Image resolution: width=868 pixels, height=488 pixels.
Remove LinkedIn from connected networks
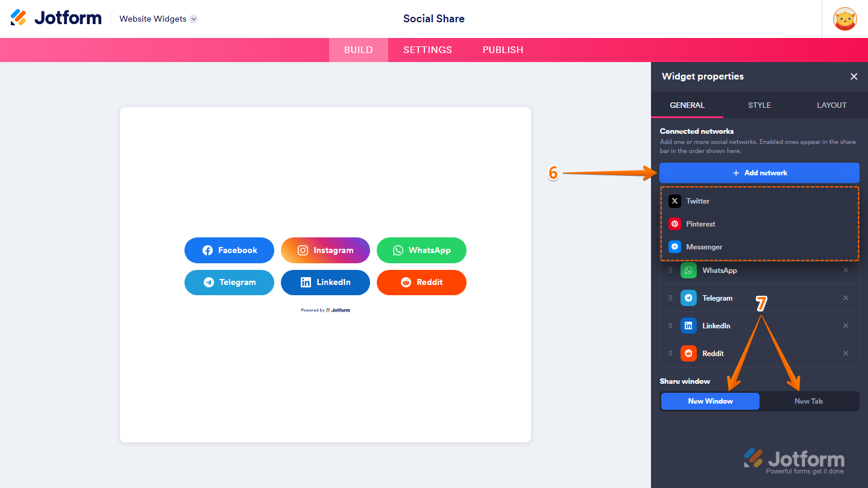click(x=846, y=326)
